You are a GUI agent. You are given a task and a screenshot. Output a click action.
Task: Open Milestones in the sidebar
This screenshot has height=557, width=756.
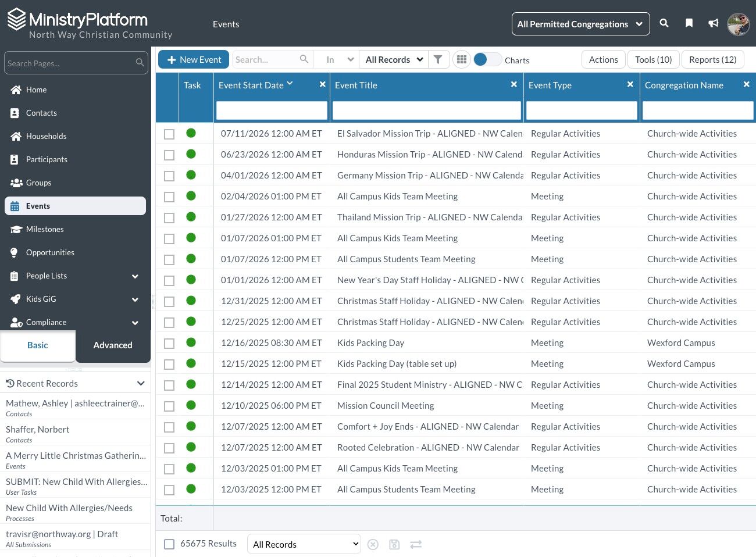point(45,229)
